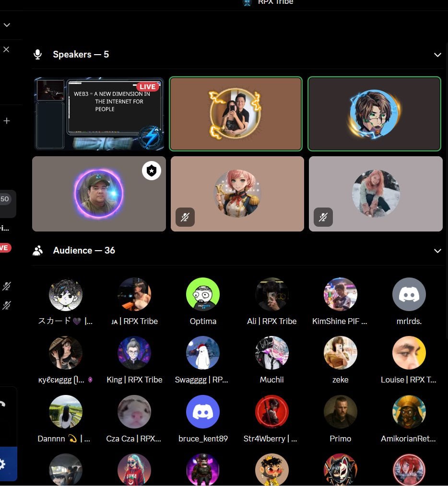This screenshot has width=448, height=486.
Task: Open the kitsune mask avatar in bottom row
Action: pos(341,470)
